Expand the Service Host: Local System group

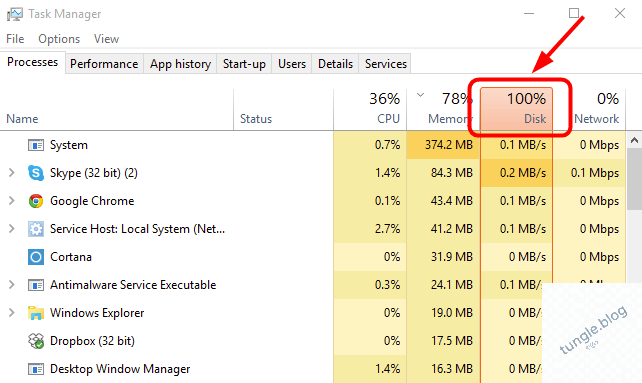(x=12, y=229)
